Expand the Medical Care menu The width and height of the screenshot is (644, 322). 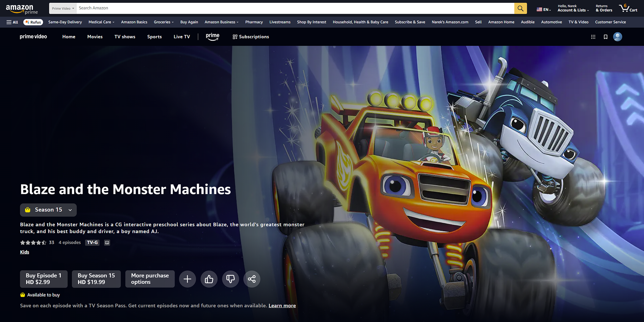(101, 22)
